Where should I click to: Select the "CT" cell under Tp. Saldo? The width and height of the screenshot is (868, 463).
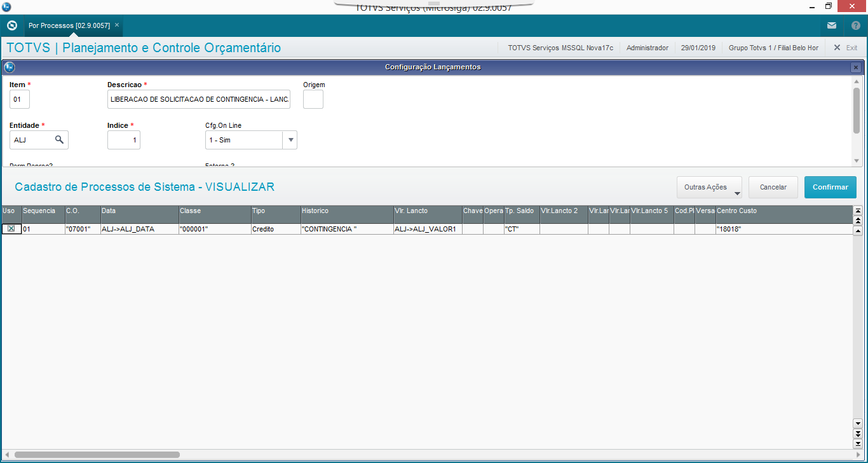522,229
